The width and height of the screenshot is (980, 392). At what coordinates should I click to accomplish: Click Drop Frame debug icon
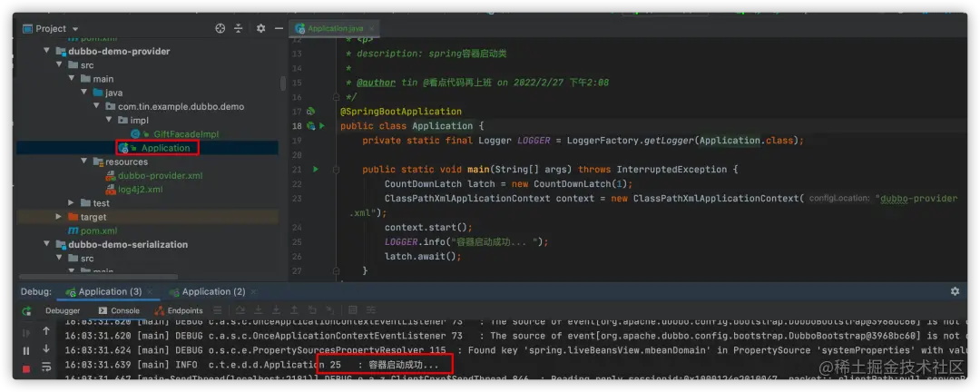point(312,310)
